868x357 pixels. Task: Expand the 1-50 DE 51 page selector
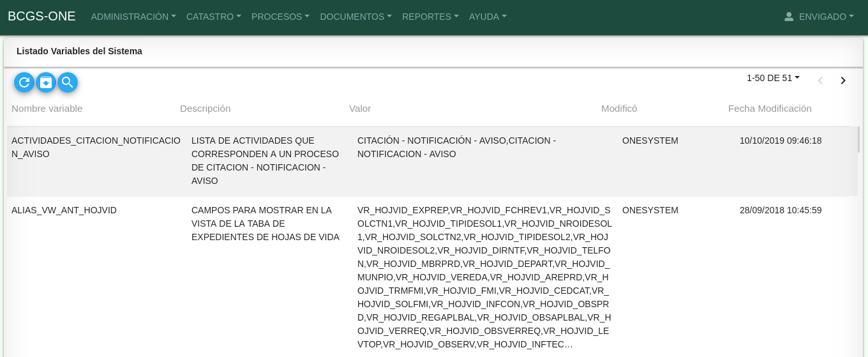point(773,78)
